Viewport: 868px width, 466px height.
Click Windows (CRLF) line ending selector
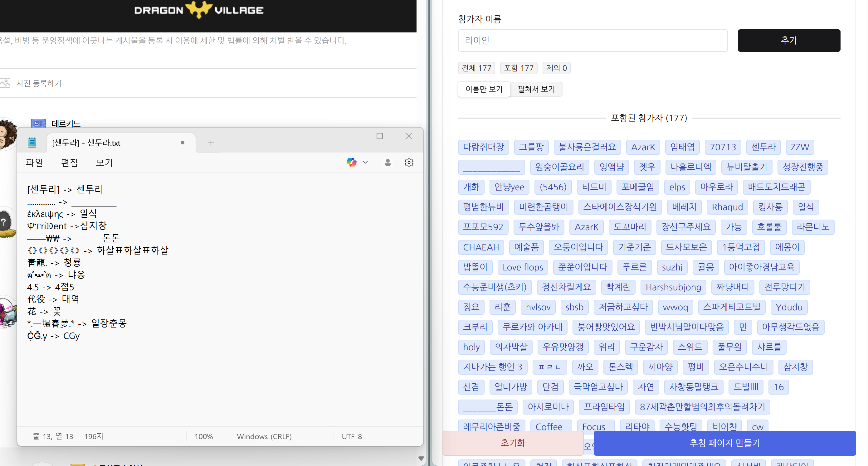[264, 436]
